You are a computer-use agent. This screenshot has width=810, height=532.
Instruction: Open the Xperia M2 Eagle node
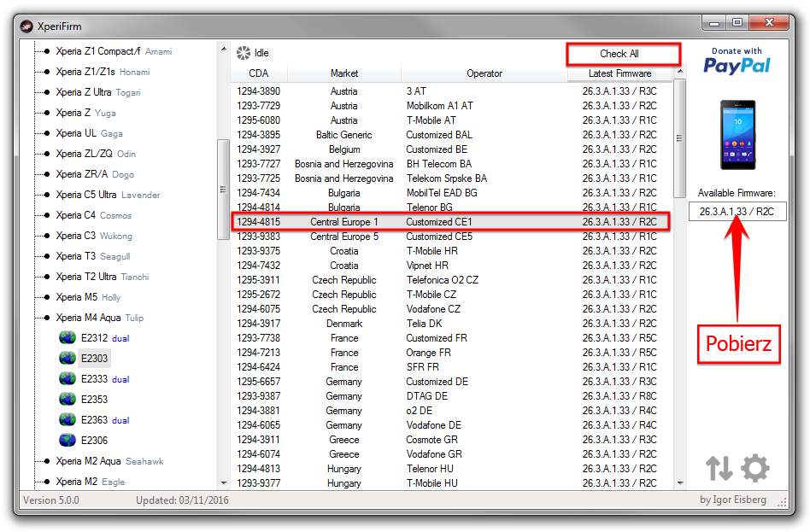tap(91, 482)
